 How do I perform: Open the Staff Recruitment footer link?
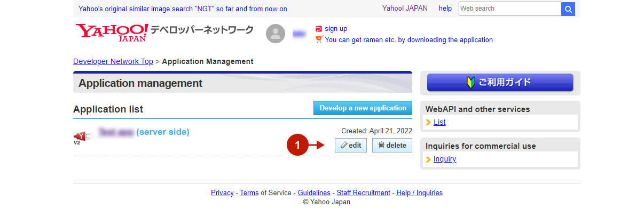pos(363,193)
